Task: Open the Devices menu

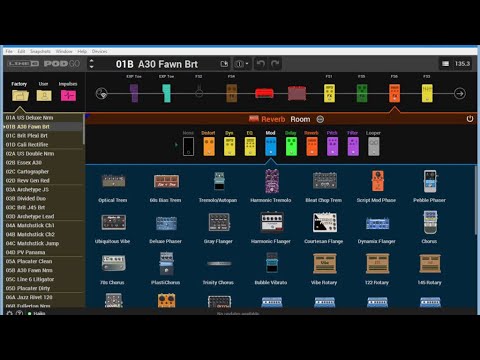Action: click(99, 51)
